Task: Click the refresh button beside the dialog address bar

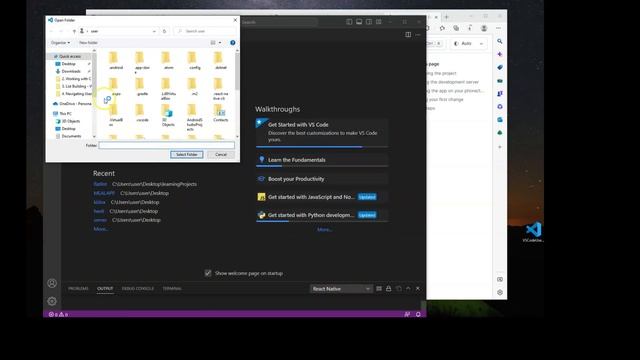Action: (164, 31)
